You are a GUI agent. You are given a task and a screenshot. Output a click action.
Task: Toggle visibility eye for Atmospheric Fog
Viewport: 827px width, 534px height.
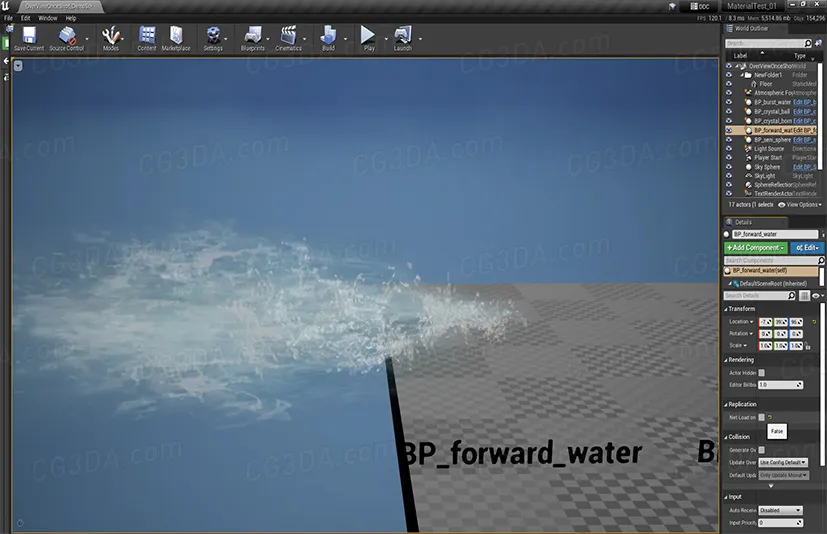click(728, 93)
